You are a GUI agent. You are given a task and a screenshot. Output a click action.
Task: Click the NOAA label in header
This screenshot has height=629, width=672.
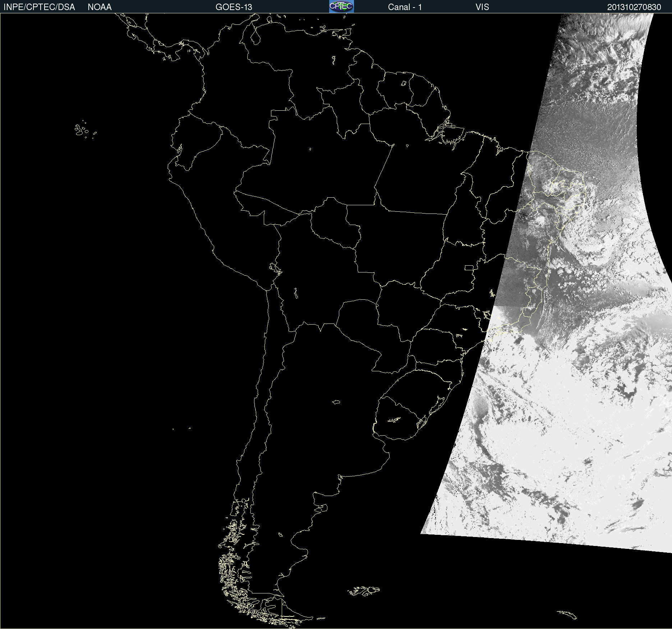click(x=100, y=7)
